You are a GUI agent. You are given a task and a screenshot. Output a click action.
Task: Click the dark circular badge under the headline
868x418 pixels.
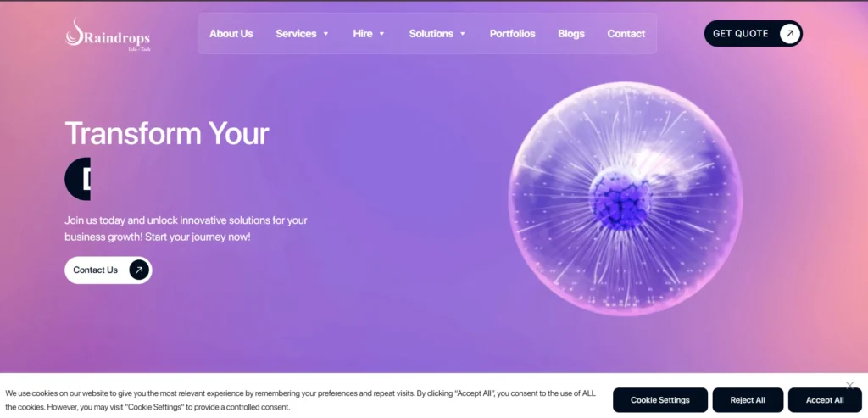[78, 179]
